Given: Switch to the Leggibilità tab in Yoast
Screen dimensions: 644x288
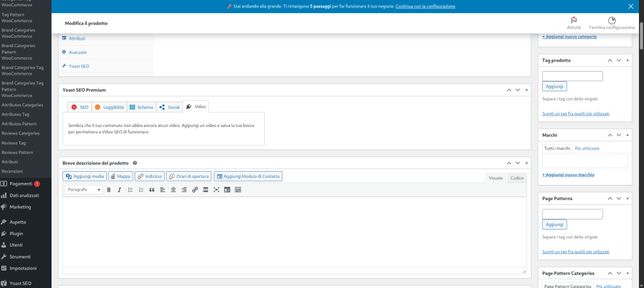Looking at the screenshot, I should (109, 108).
